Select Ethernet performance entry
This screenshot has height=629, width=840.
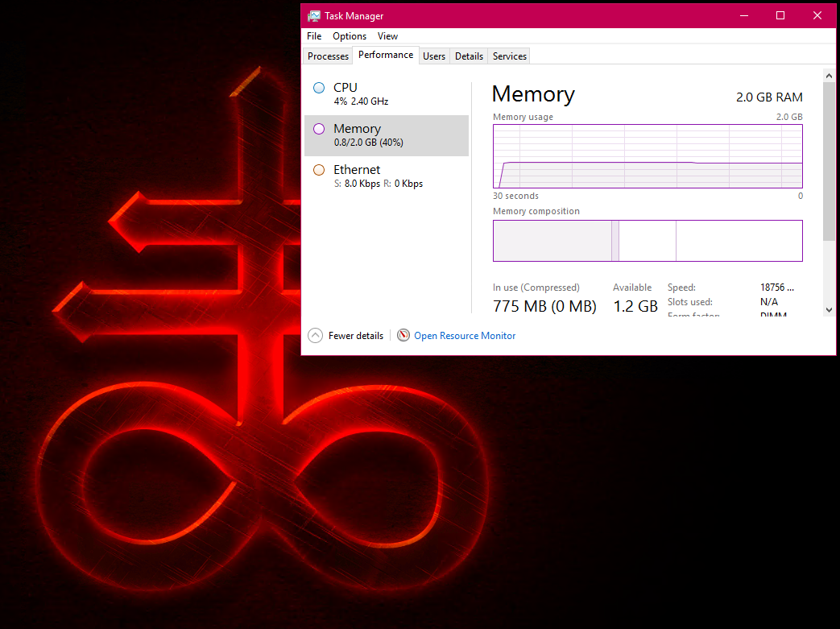387,176
